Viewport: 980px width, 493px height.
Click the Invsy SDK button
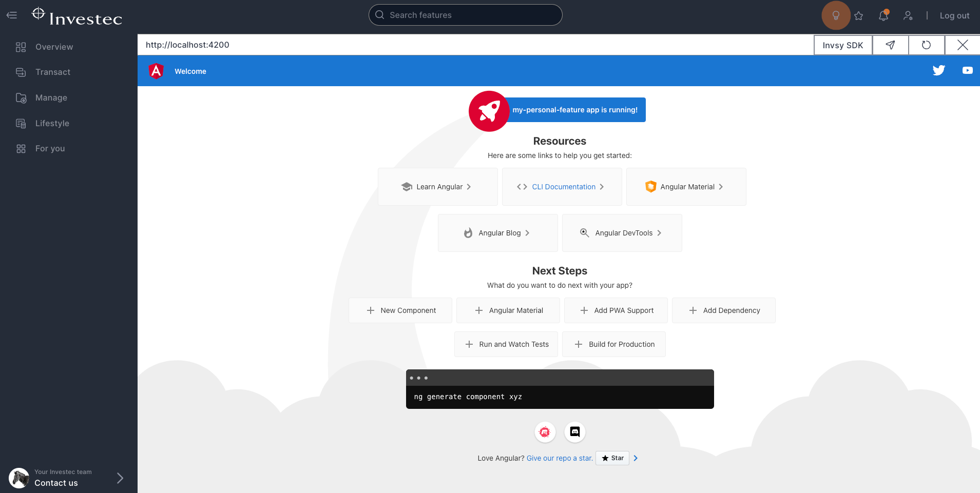click(x=842, y=45)
